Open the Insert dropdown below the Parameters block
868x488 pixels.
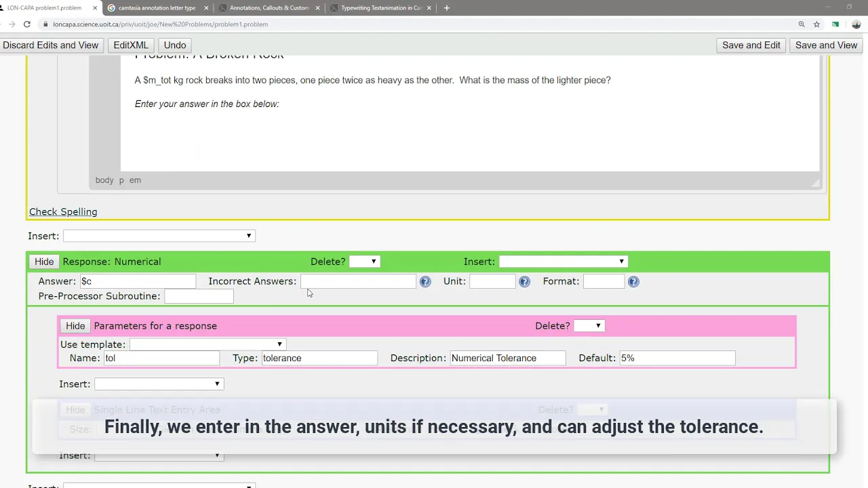pos(159,384)
